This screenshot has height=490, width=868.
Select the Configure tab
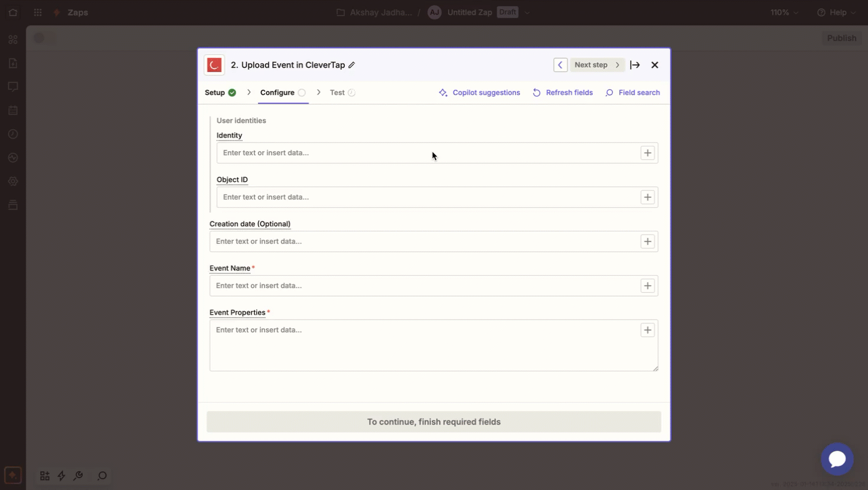283,93
